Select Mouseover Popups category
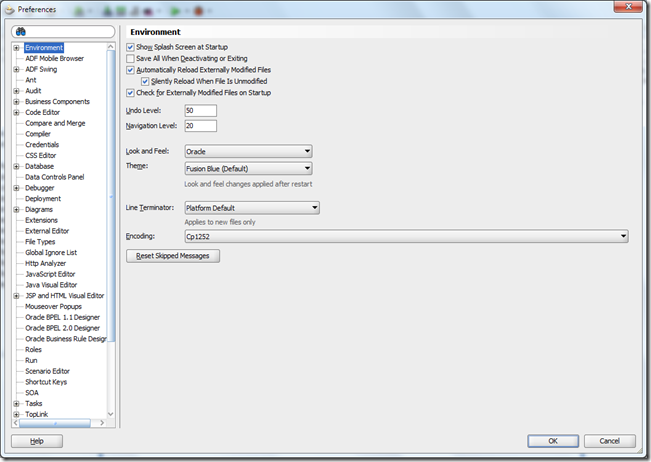Screen dimensions: 651x462 click(53, 307)
